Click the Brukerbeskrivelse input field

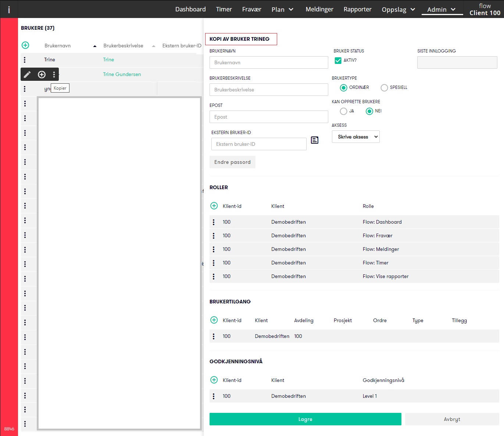pyautogui.click(x=269, y=90)
